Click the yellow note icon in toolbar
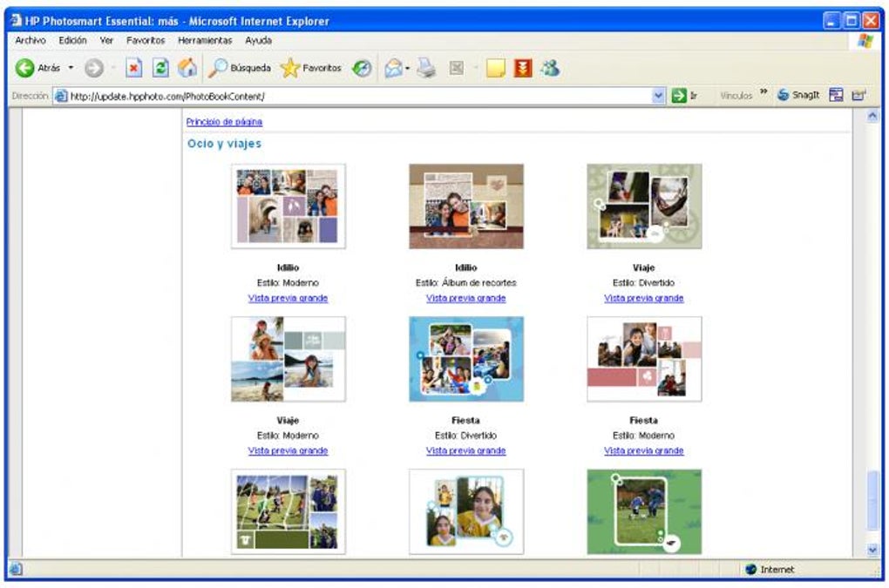889x588 pixels. point(496,69)
